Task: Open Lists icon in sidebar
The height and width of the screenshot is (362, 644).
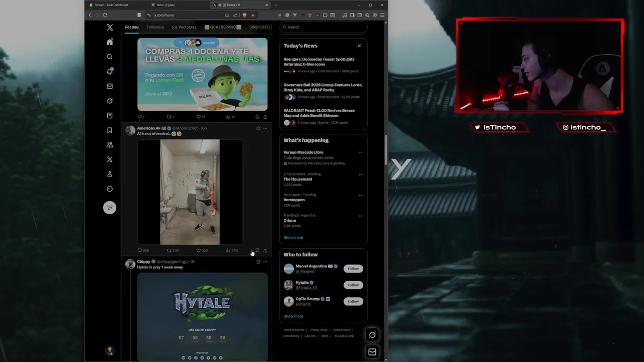Action: (x=110, y=116)
